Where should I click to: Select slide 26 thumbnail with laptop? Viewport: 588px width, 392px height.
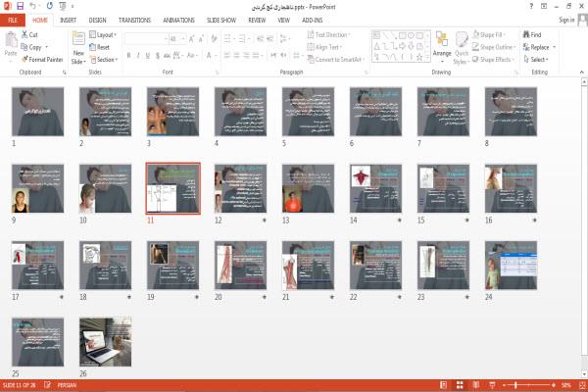click(x=106, y=342)
